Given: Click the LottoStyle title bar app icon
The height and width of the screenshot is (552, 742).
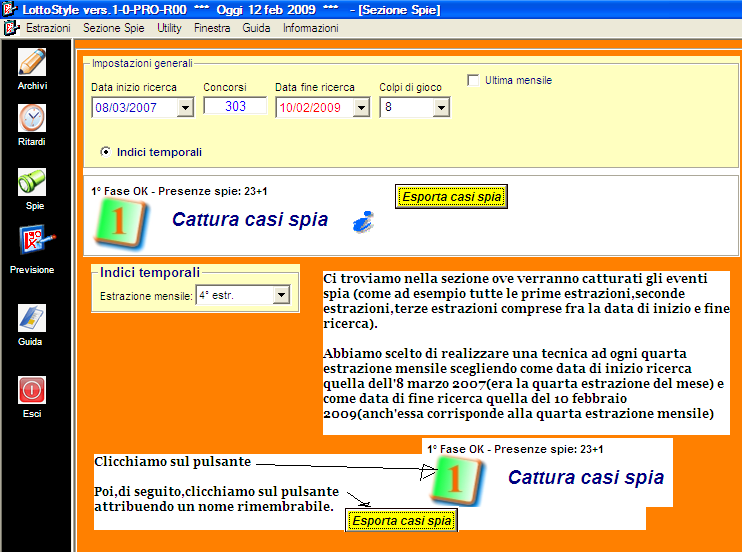Looking at the screenshot, I should [x=9, y=9].
